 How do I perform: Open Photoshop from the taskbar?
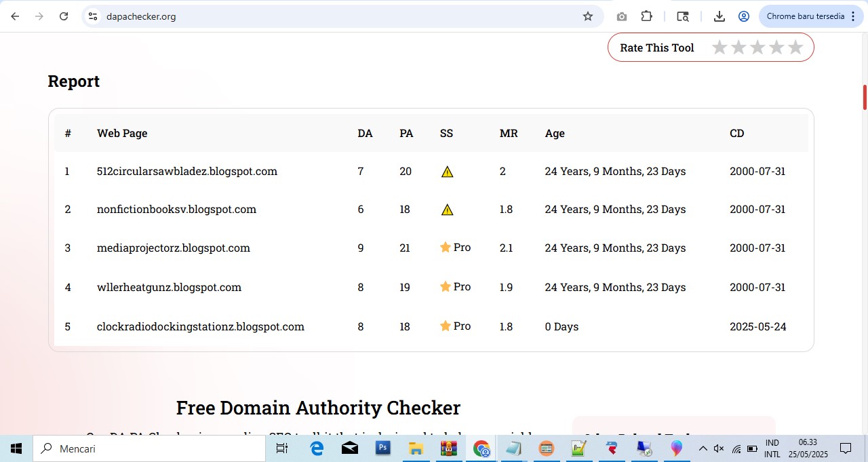(382, 448)
